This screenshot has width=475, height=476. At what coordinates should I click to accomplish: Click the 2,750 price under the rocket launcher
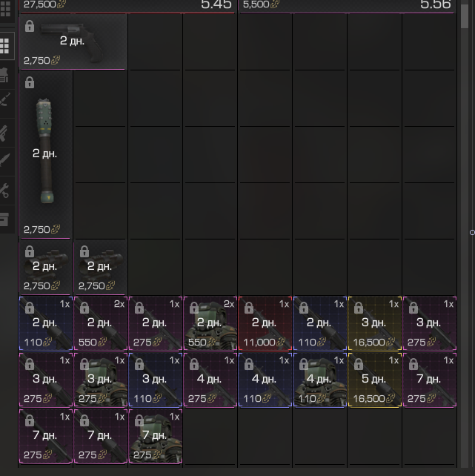pyautogui.click(x=37, y=230)
